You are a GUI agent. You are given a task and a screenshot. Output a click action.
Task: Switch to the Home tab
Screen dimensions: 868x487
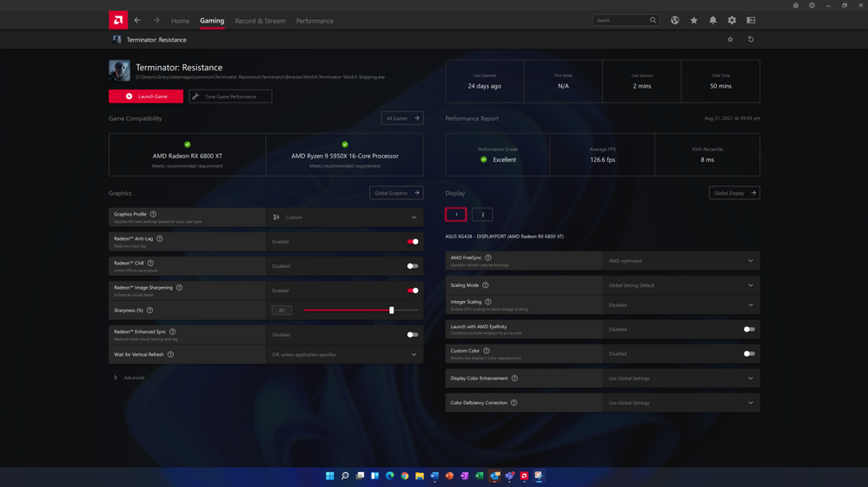[x=180, y=21]
